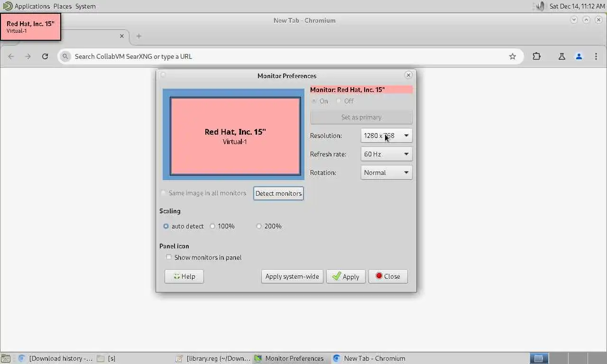The image size is (607, 364).
Task: Click the Red Hat monitor label overlay
Action: pos(30,27)
